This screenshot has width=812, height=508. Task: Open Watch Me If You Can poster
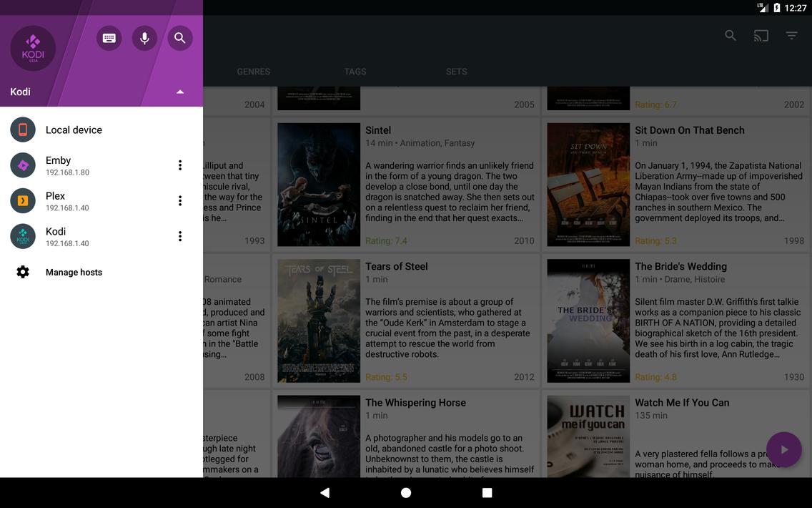(588, 436)
